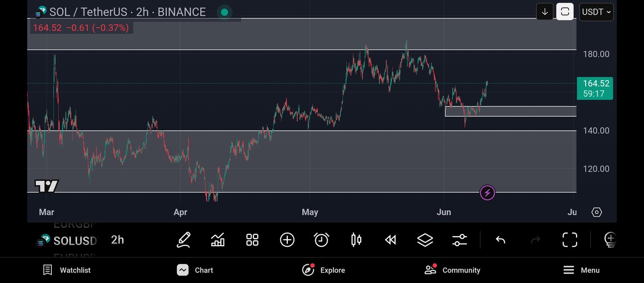Viewport: 644px width, 283px height.
Task: Click the 120.00 price axis label
Action: coord(596,169)
